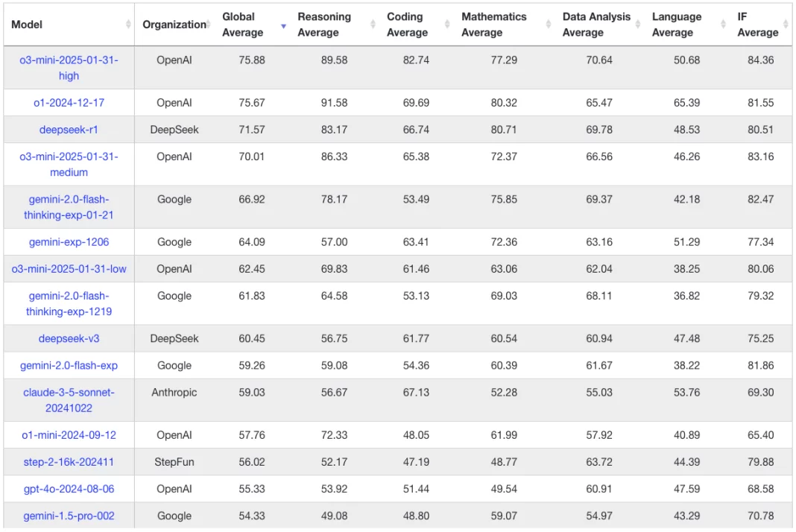Click sort icon next to Organization header
The height and width of the screenshot is (532, 796).
pos(209,25)
